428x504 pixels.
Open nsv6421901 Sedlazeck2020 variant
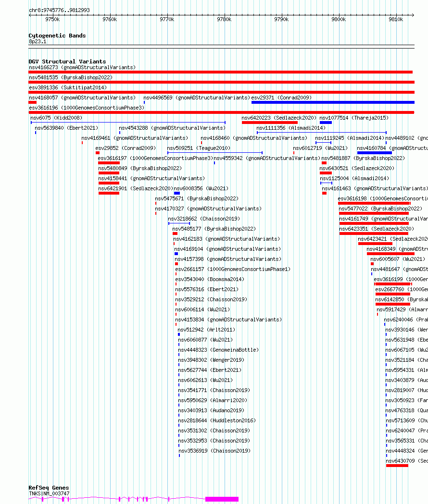[x=136, y=189]
